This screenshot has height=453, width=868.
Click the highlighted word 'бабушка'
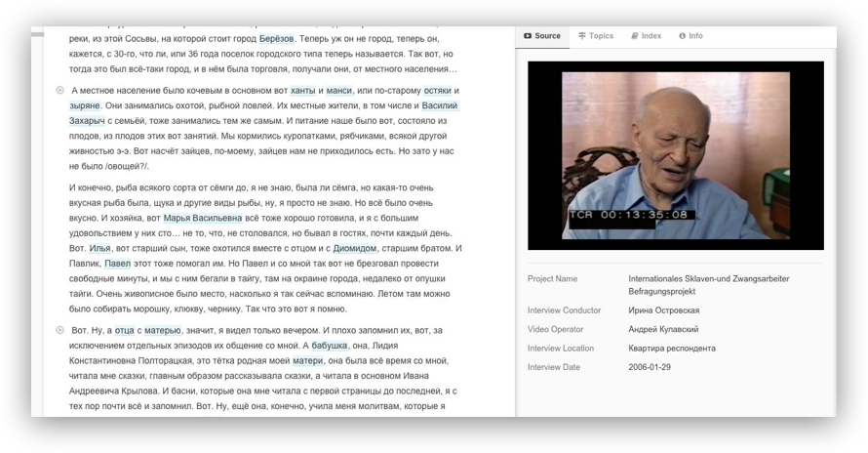click(x=353, y=346)
